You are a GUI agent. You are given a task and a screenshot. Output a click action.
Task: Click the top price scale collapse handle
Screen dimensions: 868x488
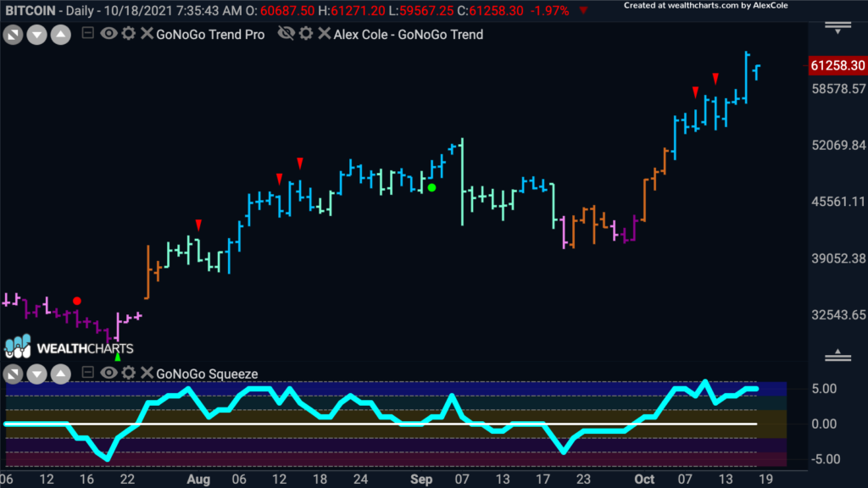pyautogui.click(x=838, y=28)
